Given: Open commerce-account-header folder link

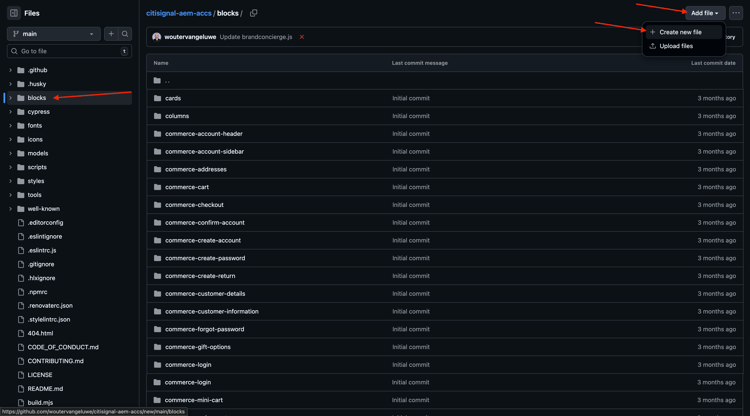Looking at the screenshot, I should tap(204, 134).
